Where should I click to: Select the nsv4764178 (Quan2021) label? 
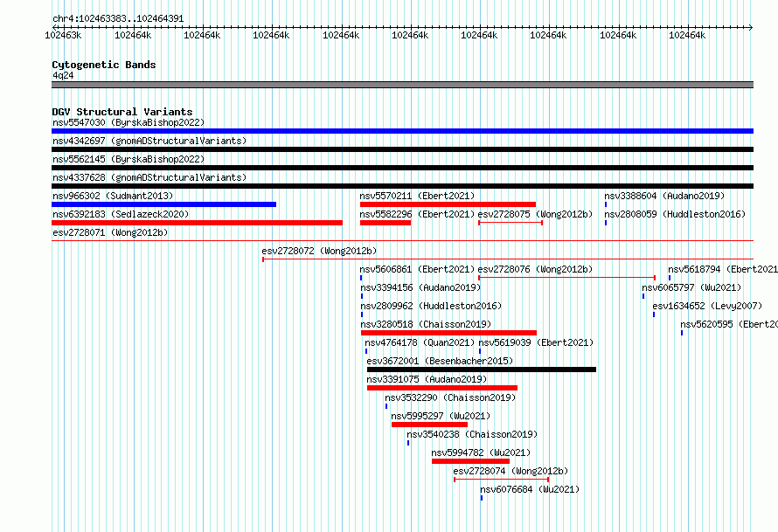pos(420,342)
